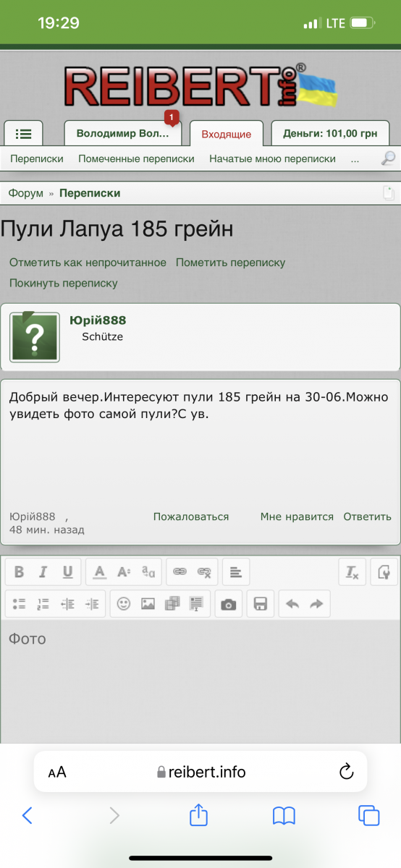The image size is (401, 868).
Task: Remove link with unlink icon
Action: (204, 572)
